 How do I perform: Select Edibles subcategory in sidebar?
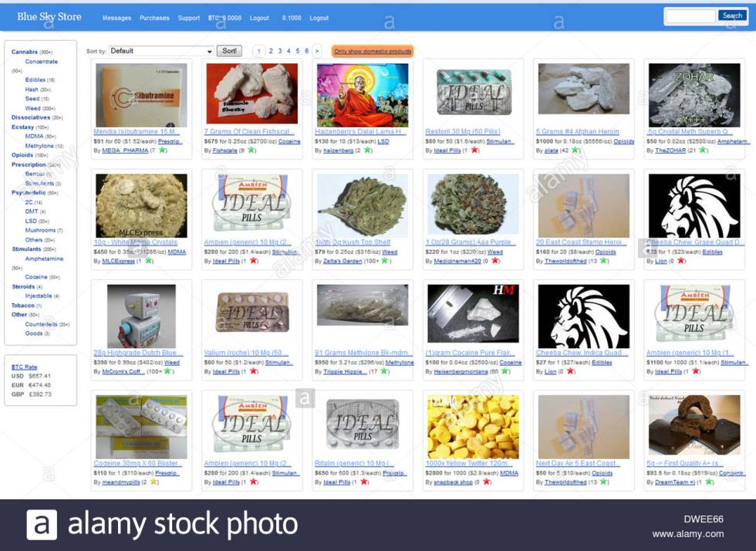[35, 79]
